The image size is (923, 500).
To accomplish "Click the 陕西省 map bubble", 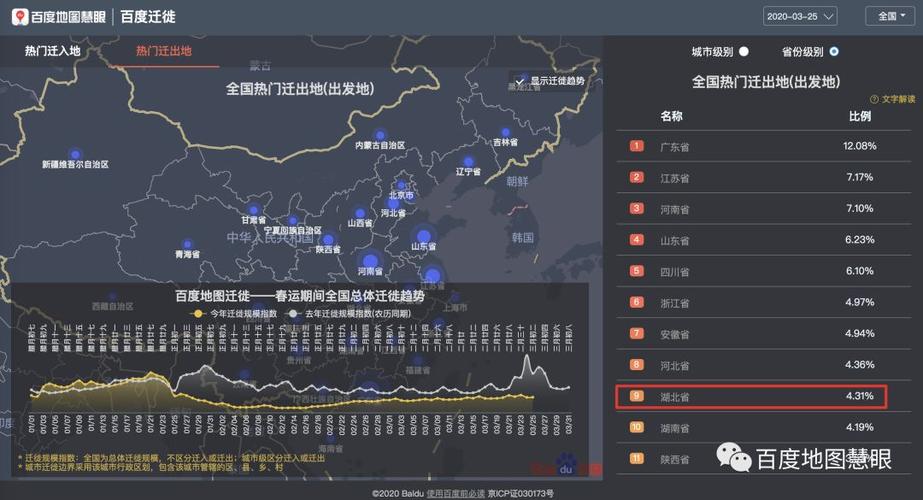I will (328, 240).
